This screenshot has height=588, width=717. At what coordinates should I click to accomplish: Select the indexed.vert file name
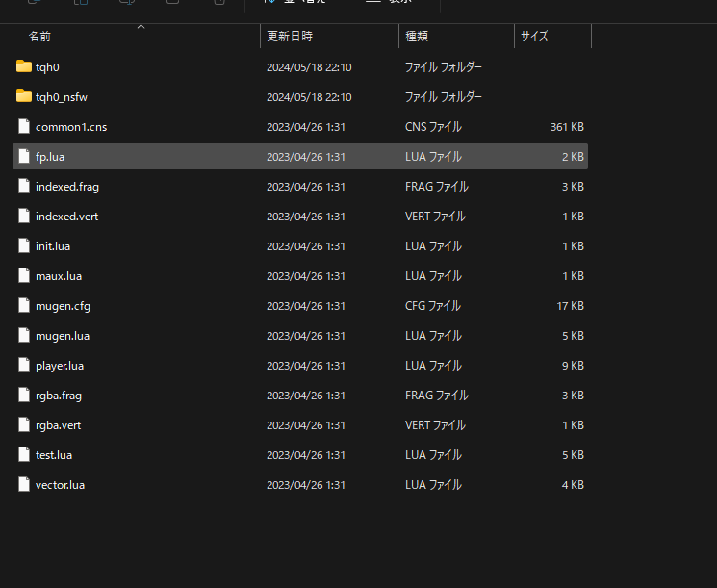tap(66, 217)
